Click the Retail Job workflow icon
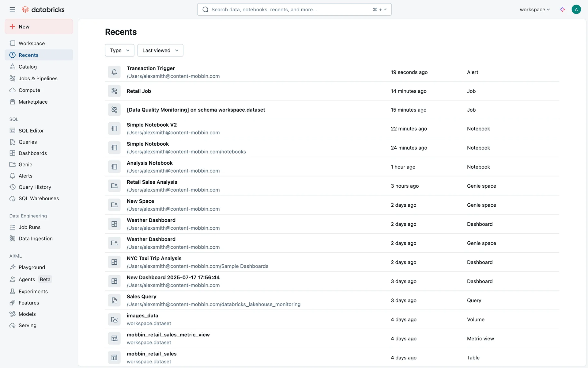This screenshot has height=368, width=588. pos(114,91)
